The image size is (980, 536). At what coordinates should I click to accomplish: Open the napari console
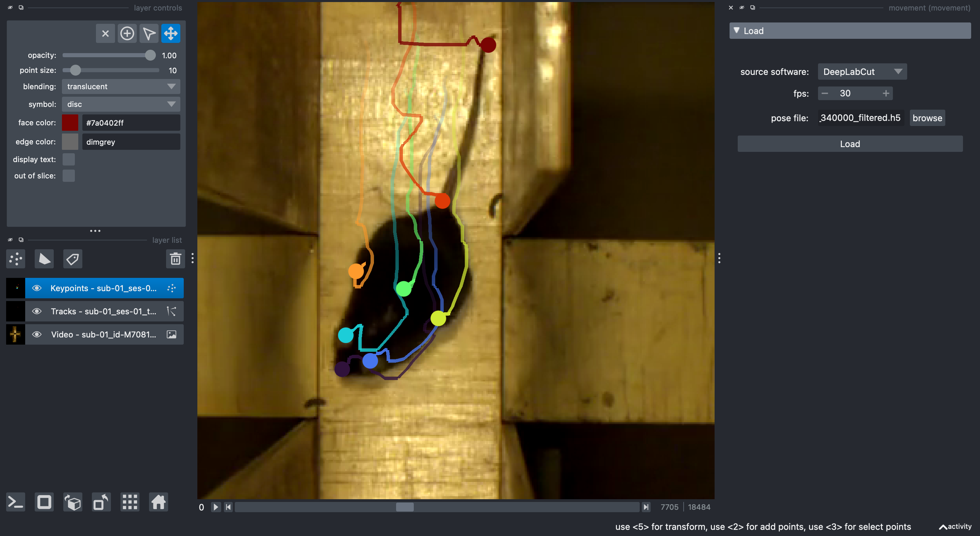pyautogui.click(x=16, y=502)
